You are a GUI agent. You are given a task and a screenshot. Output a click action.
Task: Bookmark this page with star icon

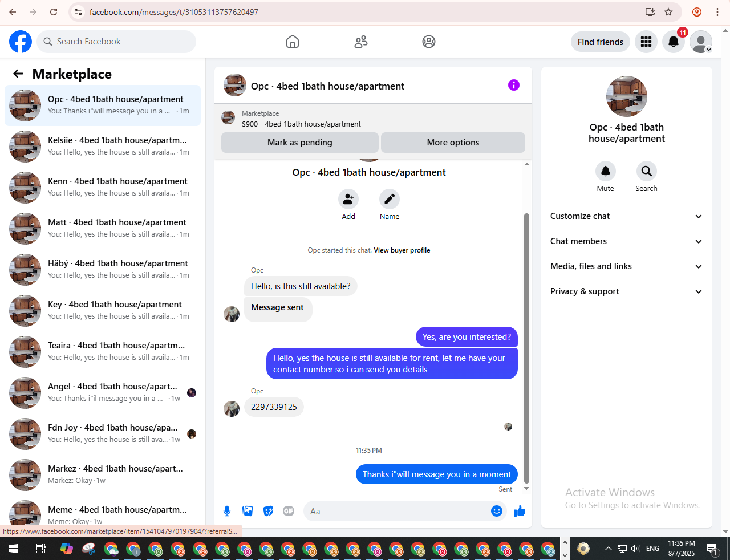point(668,12)
